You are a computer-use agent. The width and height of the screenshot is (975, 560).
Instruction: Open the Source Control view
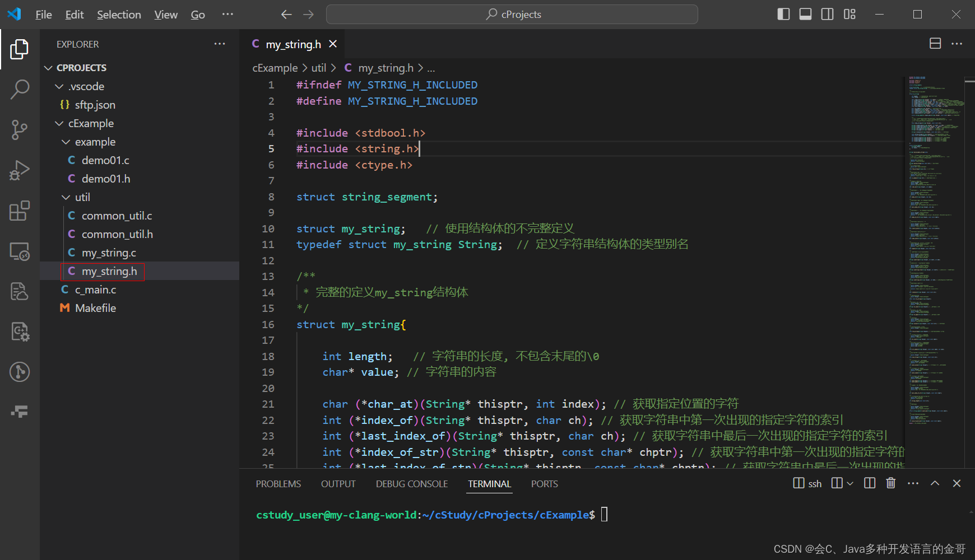[20, 129]
